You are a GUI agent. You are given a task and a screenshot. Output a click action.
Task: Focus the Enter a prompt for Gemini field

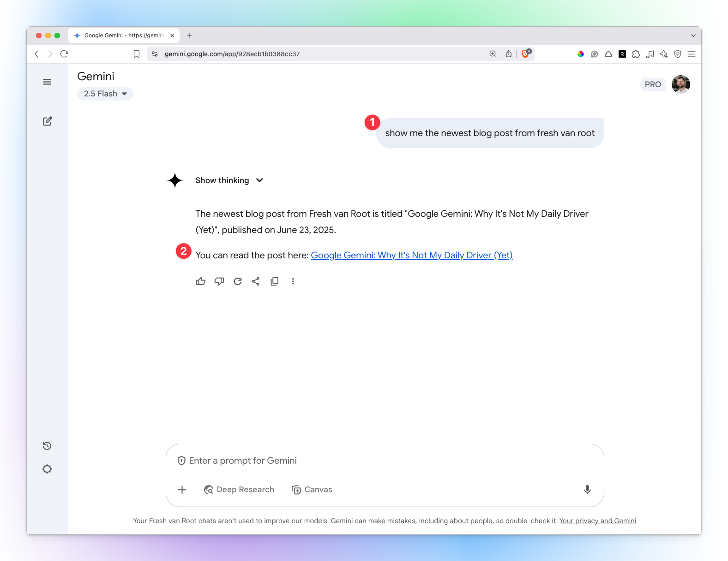click(x=385, y=461)
